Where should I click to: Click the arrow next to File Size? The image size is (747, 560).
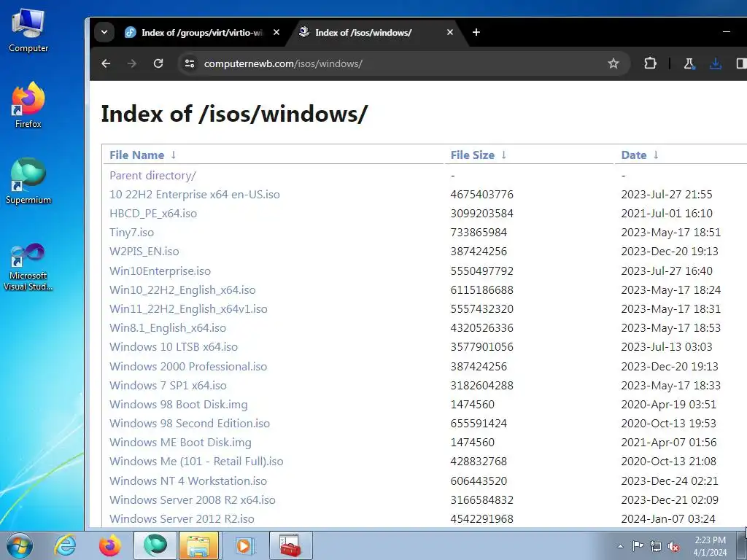(x=503, y=155)
